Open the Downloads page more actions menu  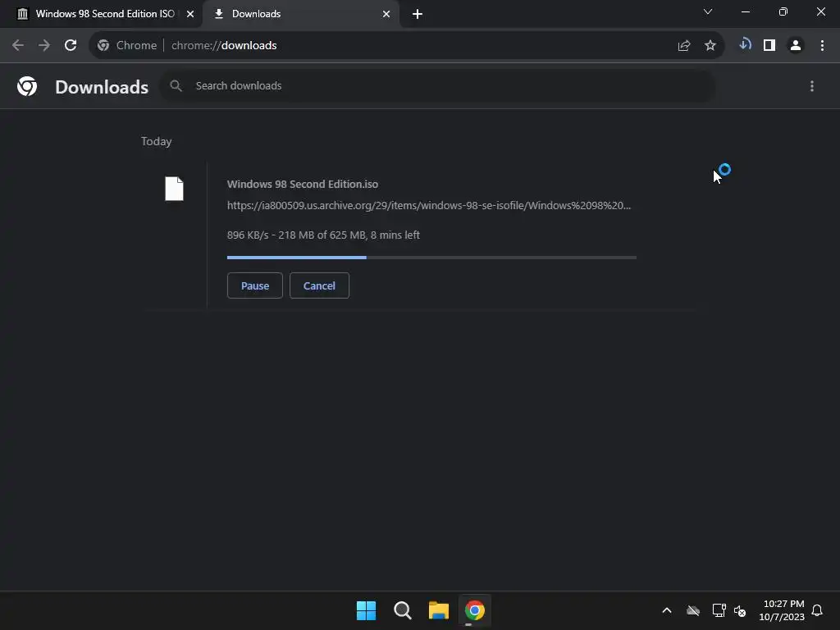coord(812,86)
